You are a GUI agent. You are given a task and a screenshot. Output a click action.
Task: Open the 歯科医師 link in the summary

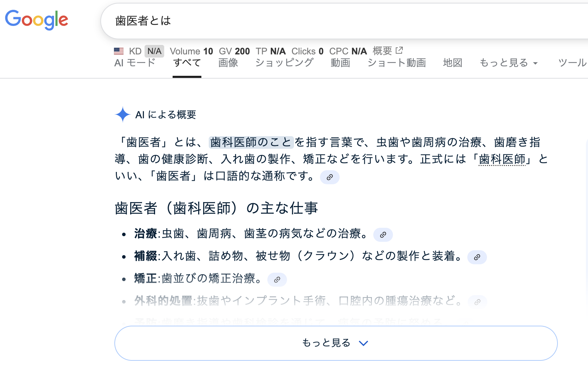(502, 159)
